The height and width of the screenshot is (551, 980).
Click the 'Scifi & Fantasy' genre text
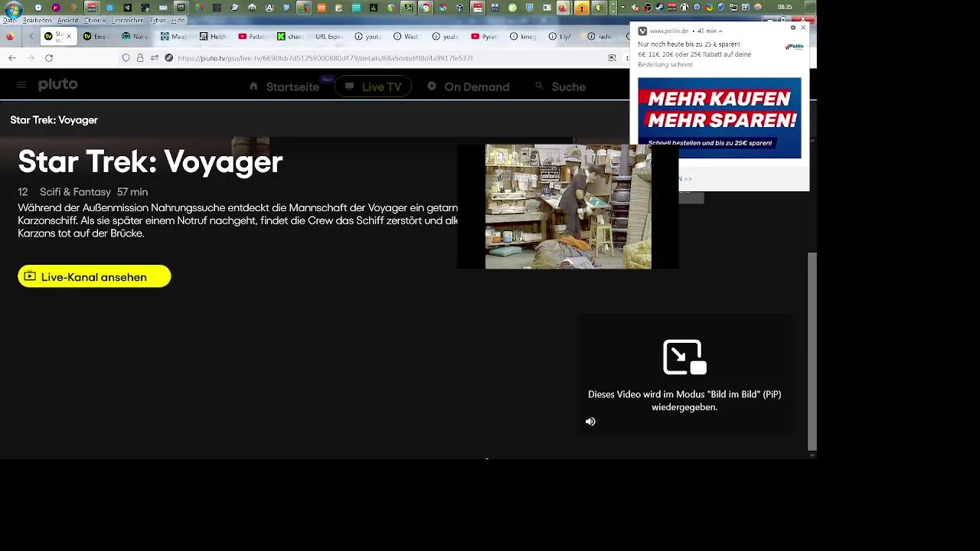click(x=75, y=192)
